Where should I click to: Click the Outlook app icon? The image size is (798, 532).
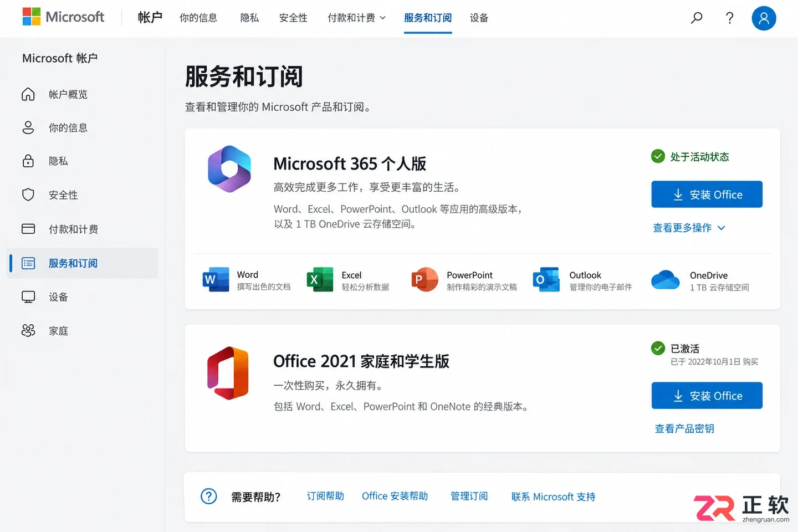pyautogui.click(x=546, y=279)
